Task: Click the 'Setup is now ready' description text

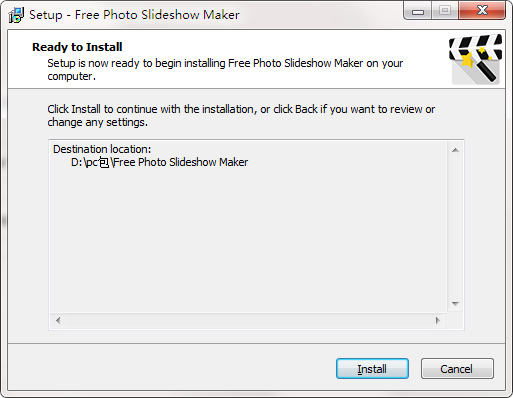Action: (x=225, y=69)
